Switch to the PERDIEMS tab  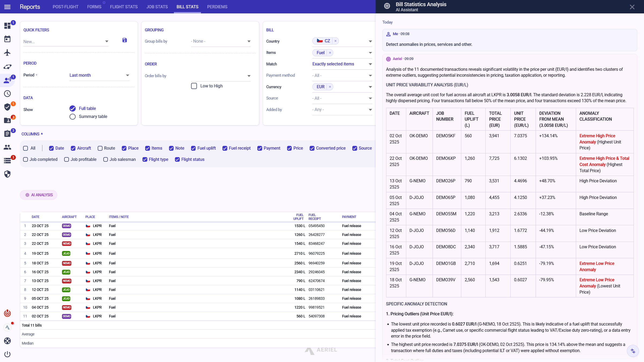click(217, 7)
